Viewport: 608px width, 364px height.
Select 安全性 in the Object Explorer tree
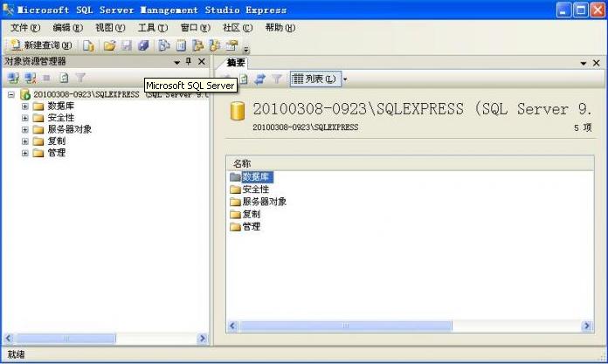[x=60, y=118]
